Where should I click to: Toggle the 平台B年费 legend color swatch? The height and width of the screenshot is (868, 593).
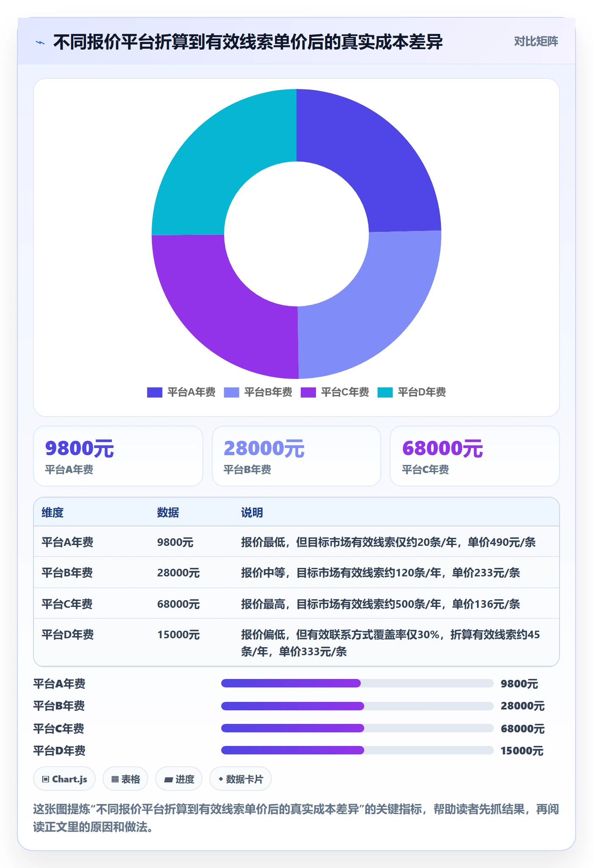coord(231,392)
